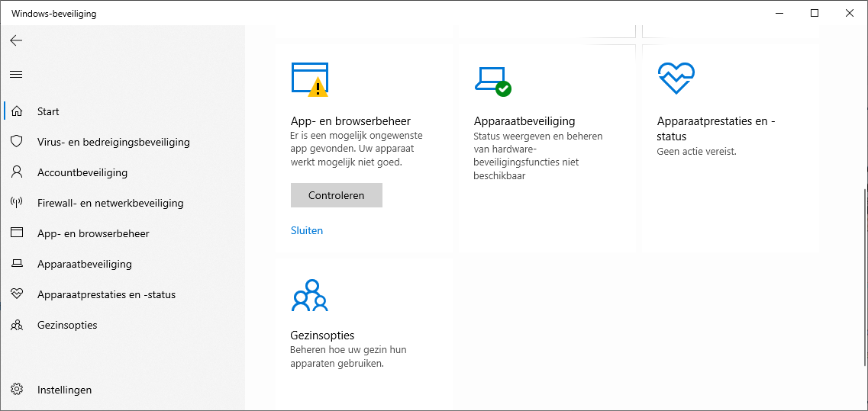Image resolution: width=868 pixels, height=411 pixels.
Task: Click the Windows-beveiliging window title
Action: [x=53, y=13]
